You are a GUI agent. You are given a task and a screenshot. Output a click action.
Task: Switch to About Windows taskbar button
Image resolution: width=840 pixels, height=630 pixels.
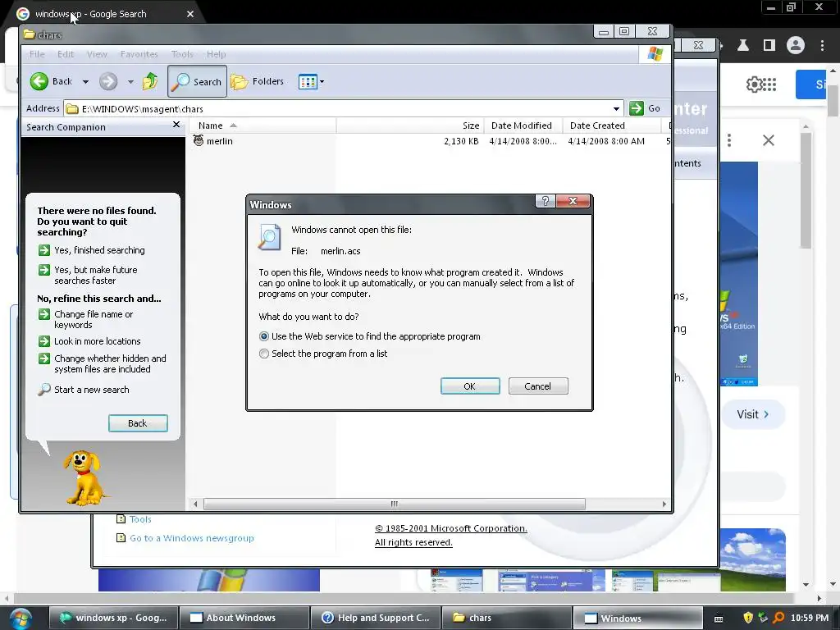244,618
